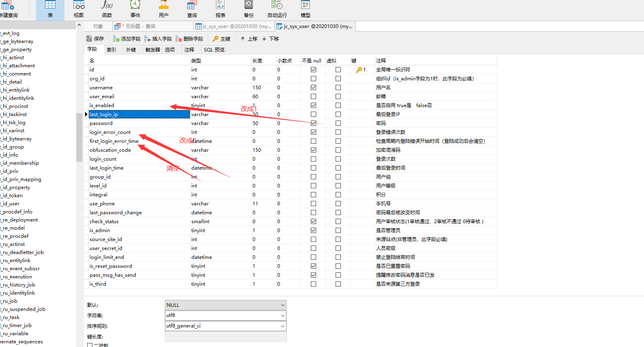Click the 插入字段 (Insert Field) icon

click(148, 39)
